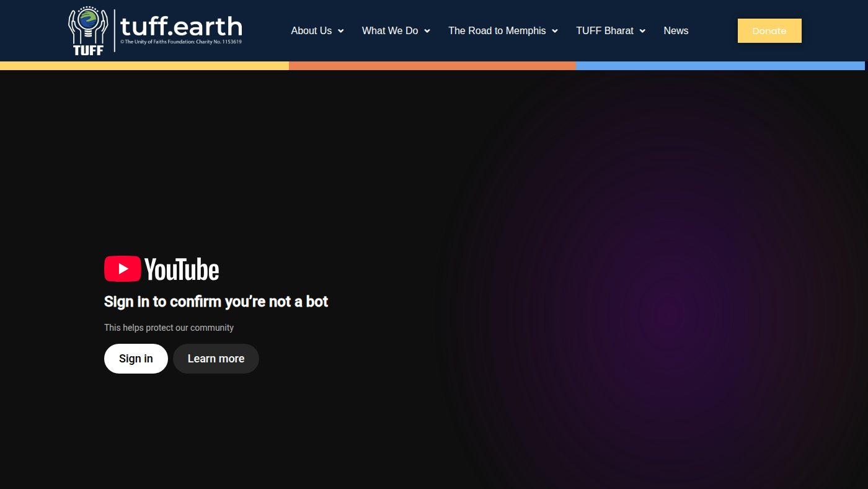The width and height of the screenshot is (868, 489).
Task: Click the YouTube wordmark text
Action: tap(182, 269)
